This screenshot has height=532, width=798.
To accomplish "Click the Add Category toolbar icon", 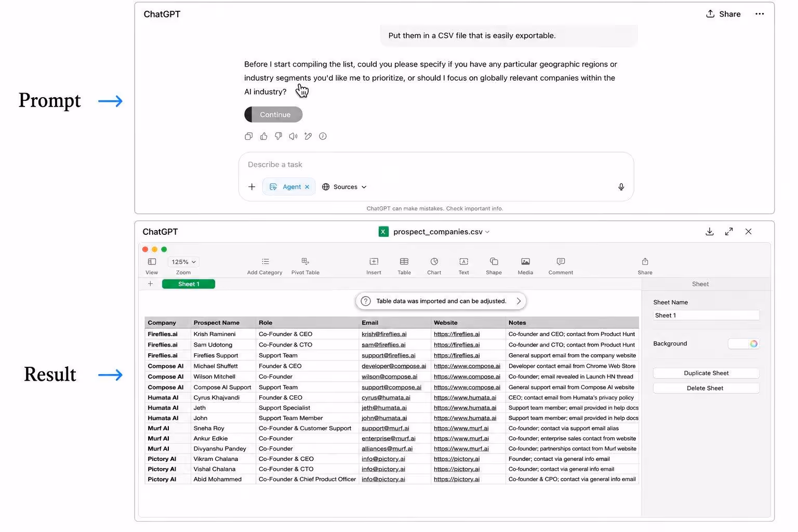I will click(x=265, y=262).
